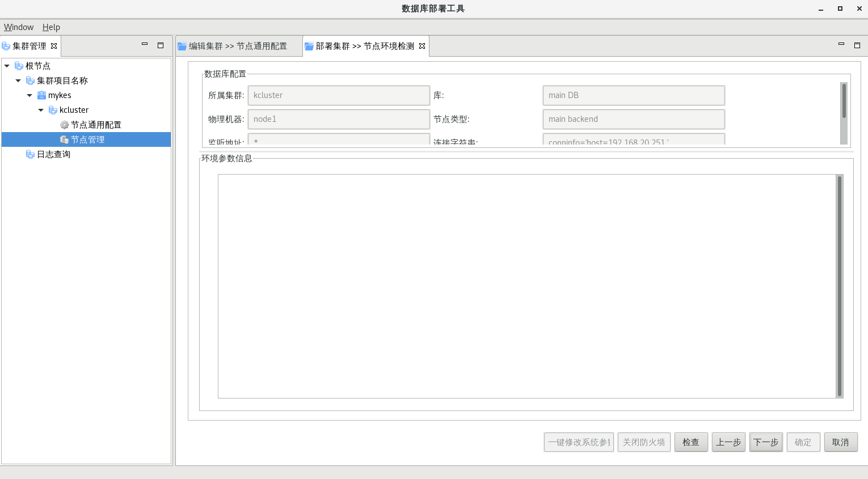Viewport: 868px width, 479px height.
Task: Collapse the 根节点 tree node
Action: click(7, 66)
